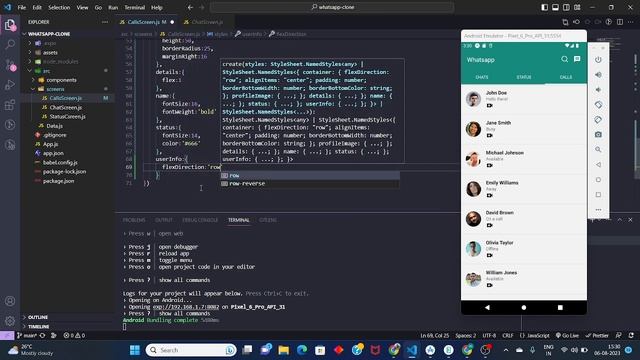Maximize panel using chevron up icon

[x=620, y=220]
